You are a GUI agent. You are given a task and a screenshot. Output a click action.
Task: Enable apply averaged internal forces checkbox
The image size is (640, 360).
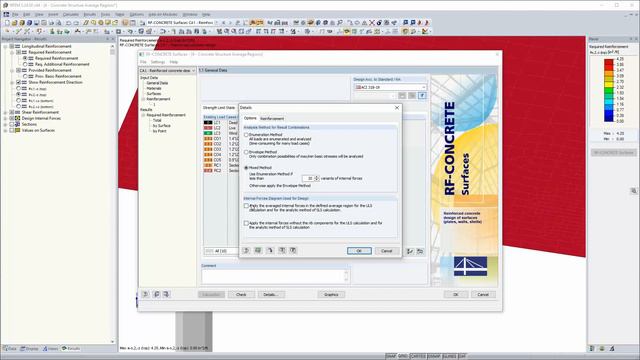click(x=246, y=206)
